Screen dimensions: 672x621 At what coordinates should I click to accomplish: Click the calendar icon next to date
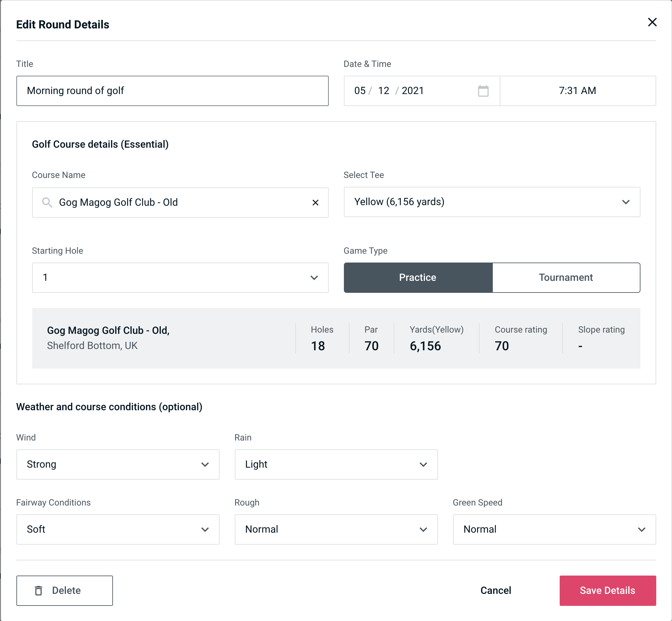point(482,91)
